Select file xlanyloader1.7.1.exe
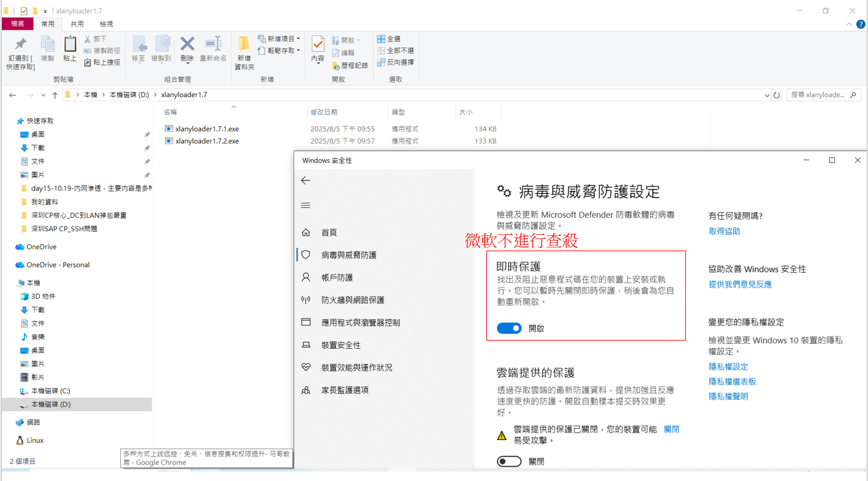Image resolution: width=868 pixels, height=481 pixels. [x=207, y=129]
